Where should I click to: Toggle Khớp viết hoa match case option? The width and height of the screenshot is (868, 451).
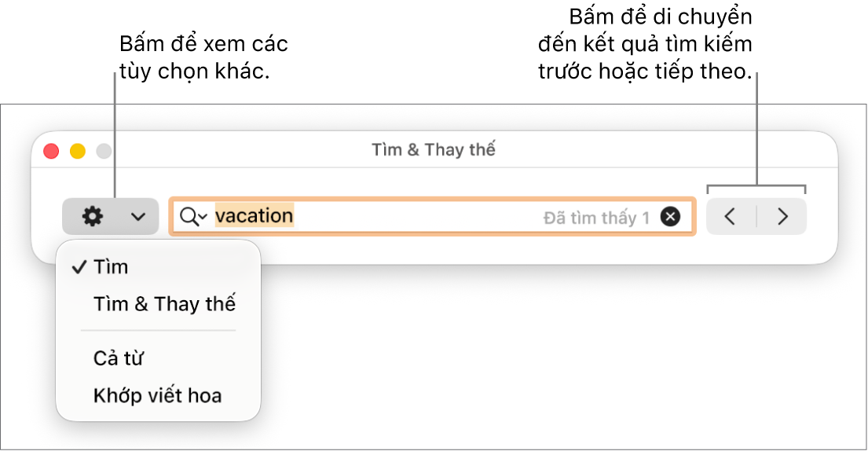(x=159, y=395)
